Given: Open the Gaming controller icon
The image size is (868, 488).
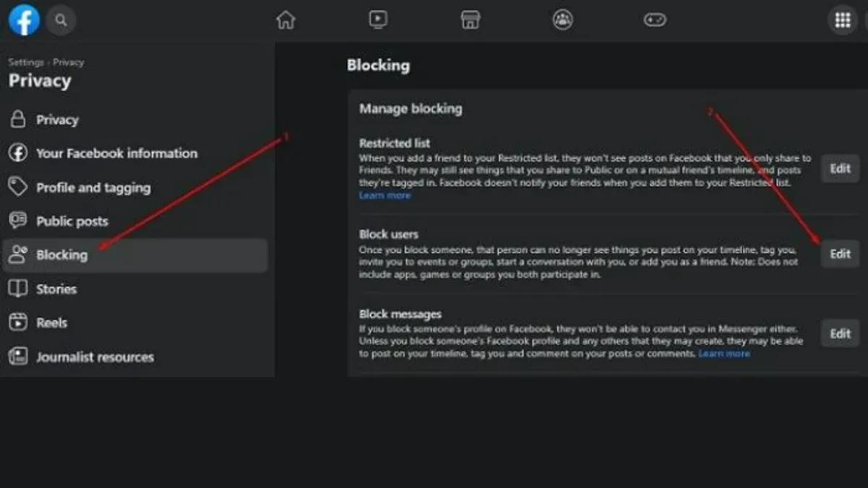Looking at the screenshot, I should click(x=655, y=20).
